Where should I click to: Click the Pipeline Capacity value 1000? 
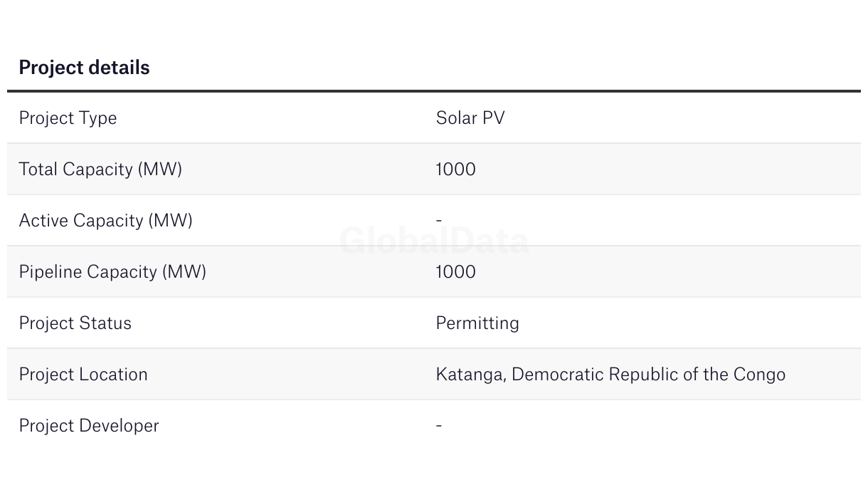[455, 272]
